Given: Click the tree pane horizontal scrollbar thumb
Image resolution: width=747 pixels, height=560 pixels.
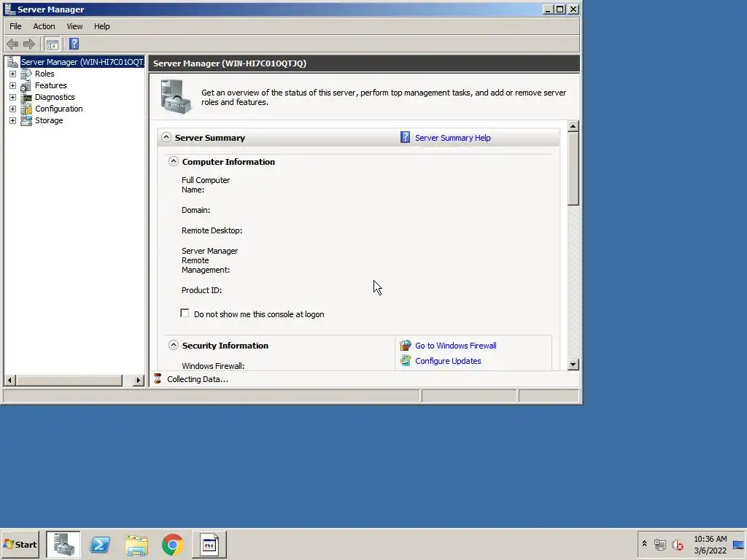Looking at the screenshot, I should (69, 380).
